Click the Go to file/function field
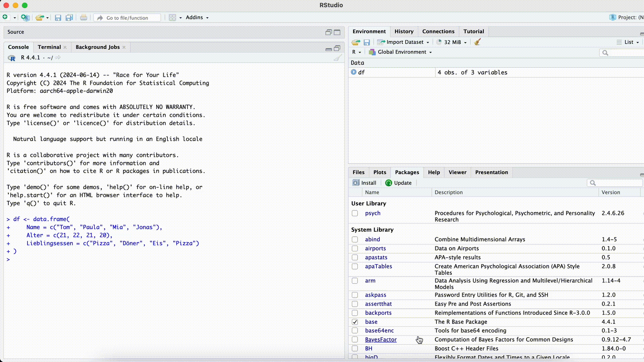Viewport: 644px width, 362px height. click(127, 18)
